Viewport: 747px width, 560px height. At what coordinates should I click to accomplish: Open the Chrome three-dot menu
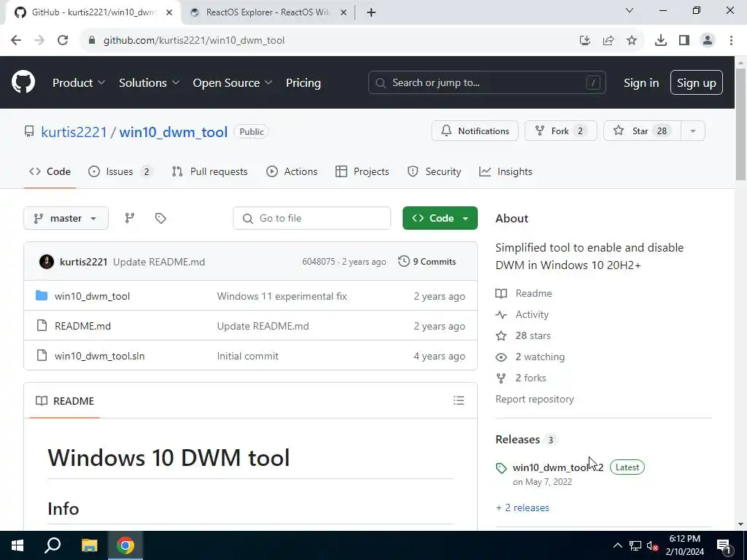tap(731, 41)
